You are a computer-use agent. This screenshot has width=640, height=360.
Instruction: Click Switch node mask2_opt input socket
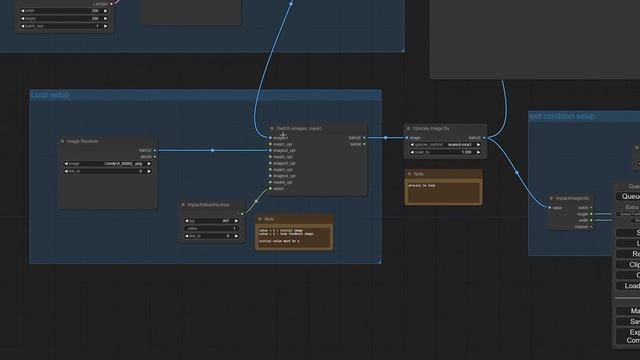coord(270,157)
